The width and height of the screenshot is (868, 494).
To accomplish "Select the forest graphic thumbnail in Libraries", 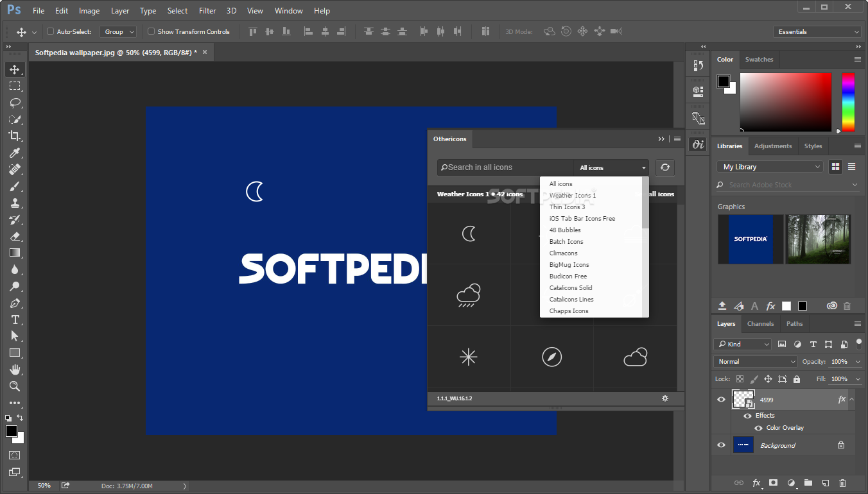I will click(818, 239).
